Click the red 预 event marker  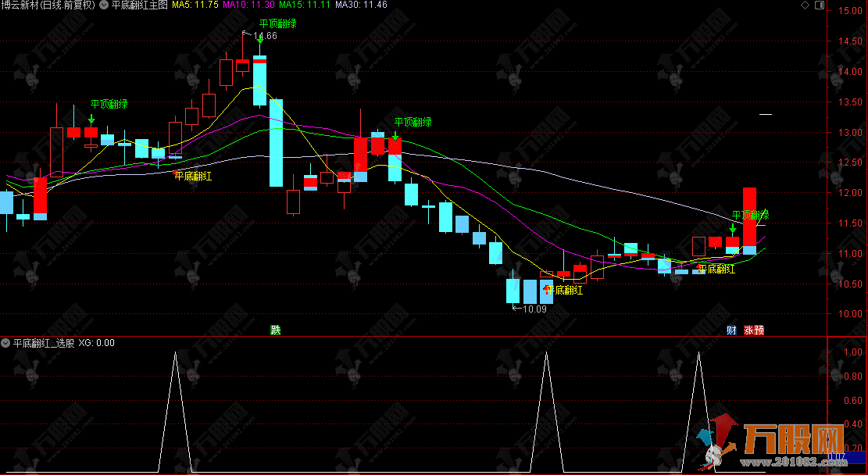[x=759, y=330]
